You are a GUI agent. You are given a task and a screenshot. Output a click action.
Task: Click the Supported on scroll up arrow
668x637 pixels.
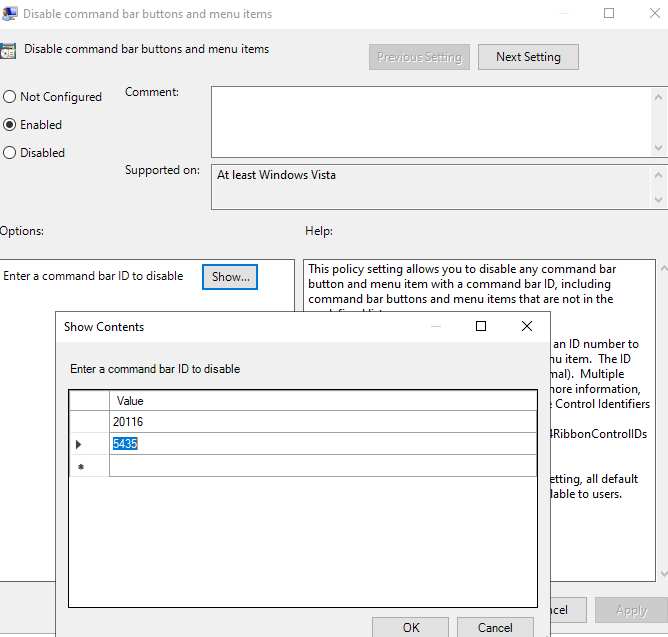(659, 175)
